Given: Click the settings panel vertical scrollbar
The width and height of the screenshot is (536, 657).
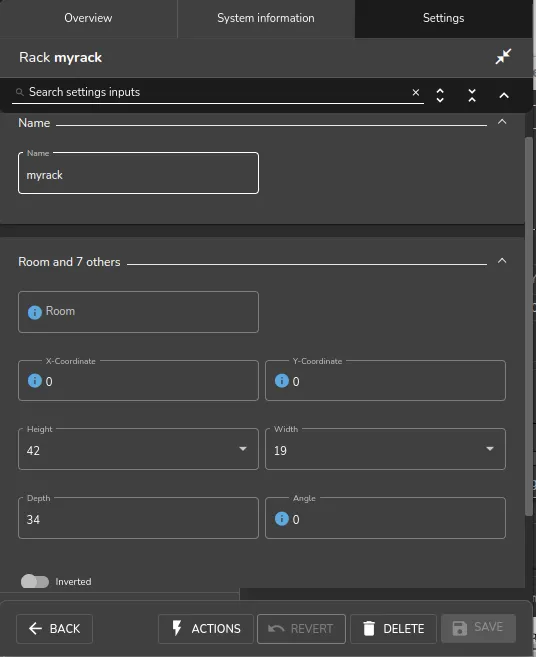Looking at the screenshot, I should [x=529, y=327].
